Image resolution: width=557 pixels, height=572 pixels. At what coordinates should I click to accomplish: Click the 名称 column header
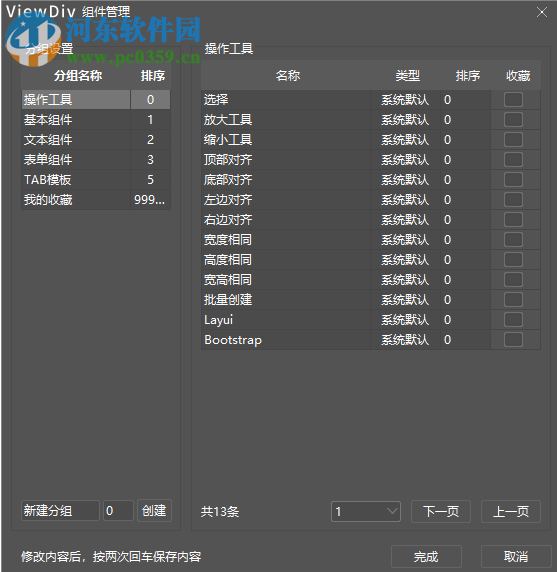287,76
